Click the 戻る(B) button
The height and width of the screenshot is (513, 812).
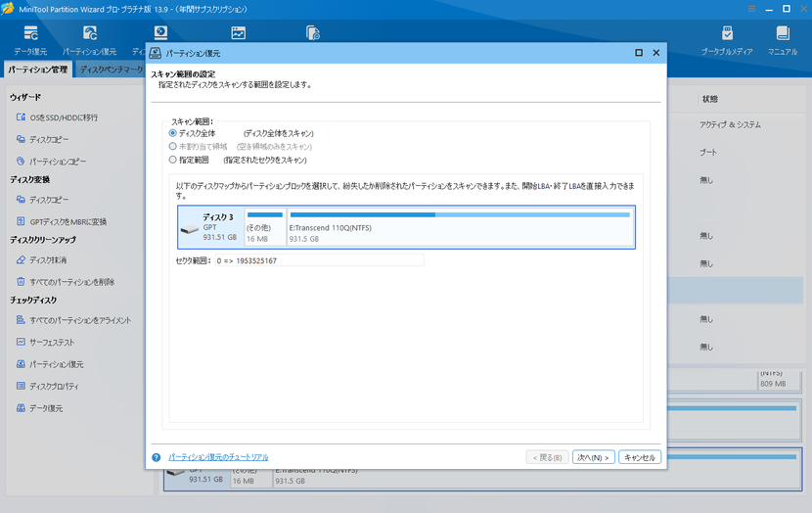click(548, 457)
